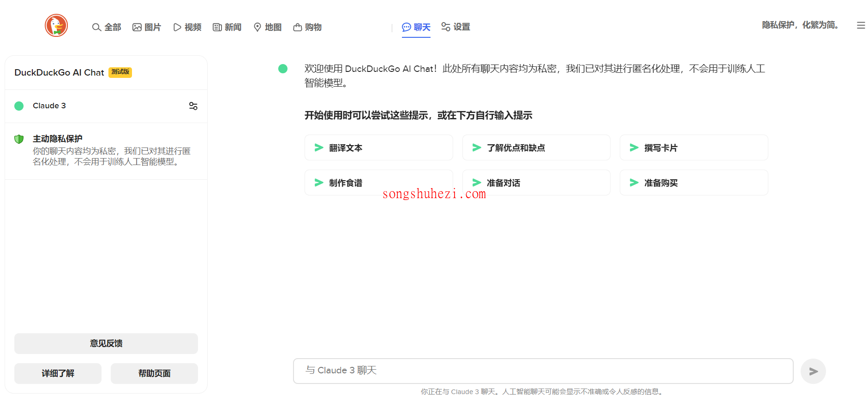Switch to the 地图 tab

coord(268,27)
